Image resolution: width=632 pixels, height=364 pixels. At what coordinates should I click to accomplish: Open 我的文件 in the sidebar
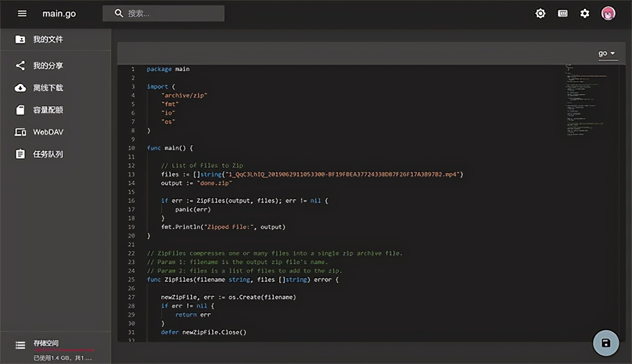tap(48, 39)
